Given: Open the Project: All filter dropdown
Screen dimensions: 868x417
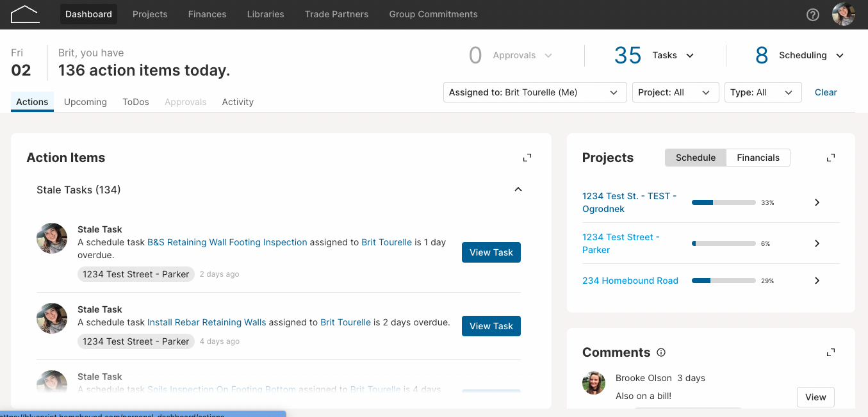Looking at the screenshot, I should (676, 92).
